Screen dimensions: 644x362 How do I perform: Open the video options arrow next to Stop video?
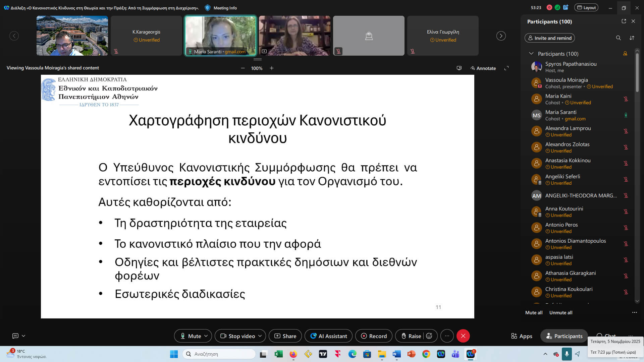coord(260,336)
